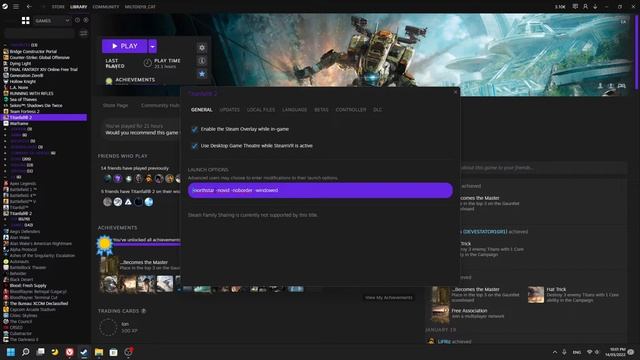Click the launch options text field
The image size is (640, 360).
320,190
